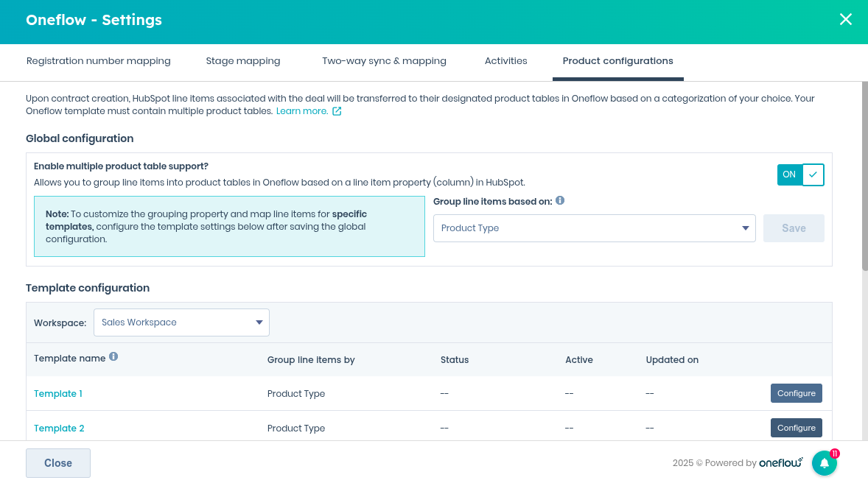The width and height of the screenshot is (868, 483).
Task: Select the Product configurations tab
Action: [x=617, y=61]
